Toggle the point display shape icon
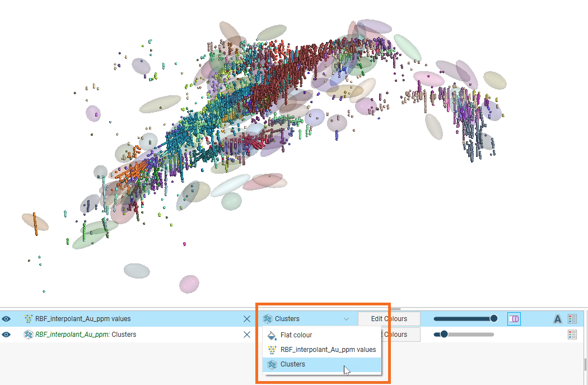 (x=514, y=319)
